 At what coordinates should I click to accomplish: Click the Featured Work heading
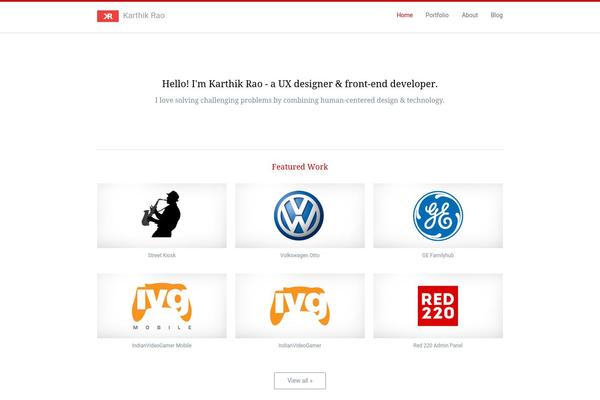(x=300, y=167)
